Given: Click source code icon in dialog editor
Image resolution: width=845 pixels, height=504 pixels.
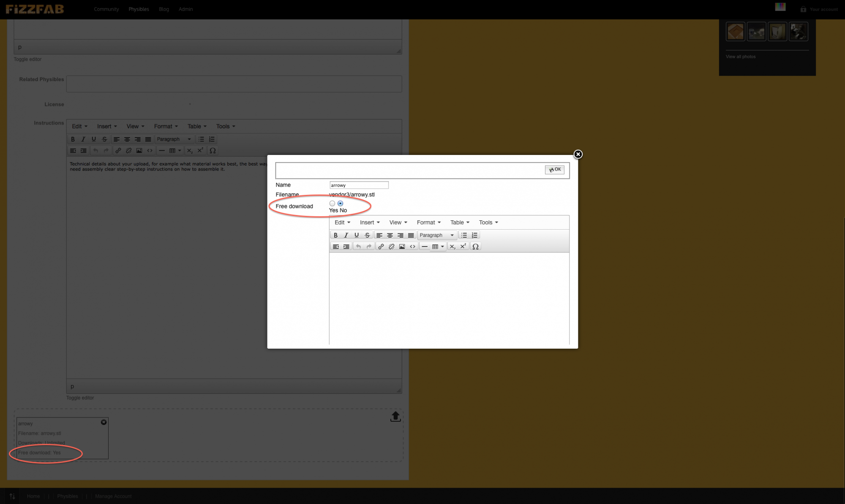Looking at the screenshot, I should [412, 247].
